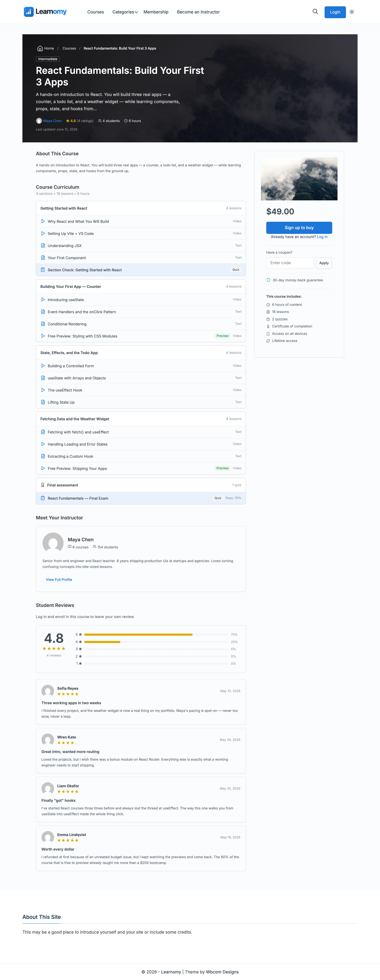Open React Fundamentals — Final Exam row
This screenshot has height=980, width=380.
point(141,498)
